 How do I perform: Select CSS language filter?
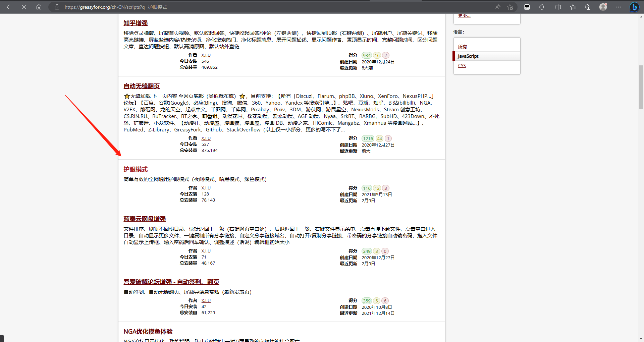coord(462,65)
